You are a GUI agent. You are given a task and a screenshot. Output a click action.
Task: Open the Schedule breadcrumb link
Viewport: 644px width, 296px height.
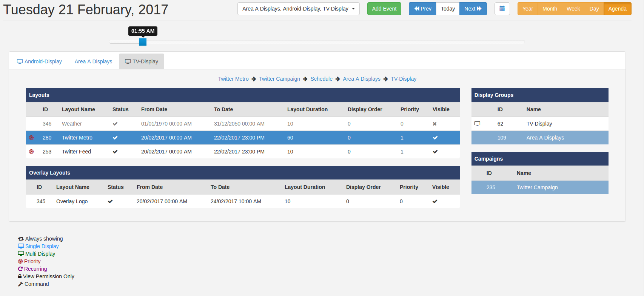click(x=321, y=79)
